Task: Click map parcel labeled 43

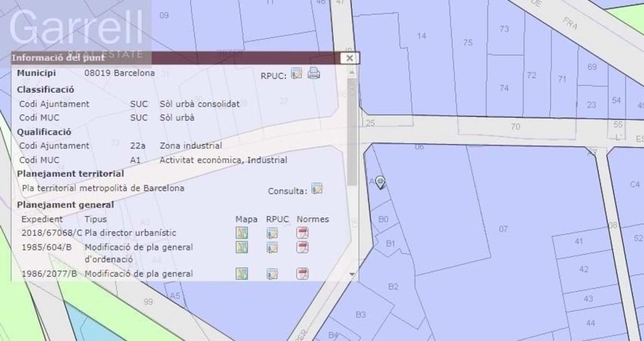Action: [x=588, y=299]
